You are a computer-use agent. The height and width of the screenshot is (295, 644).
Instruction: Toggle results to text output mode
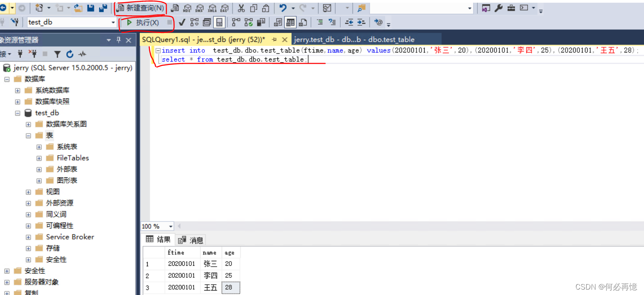pos(278,22)
